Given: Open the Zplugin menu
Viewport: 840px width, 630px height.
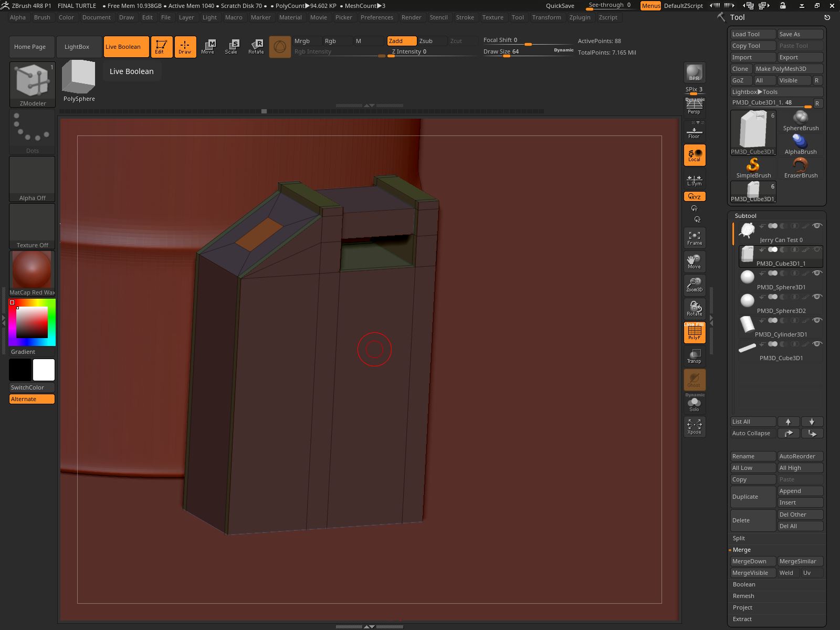Looking at the screenshot, I should (580, 17).
